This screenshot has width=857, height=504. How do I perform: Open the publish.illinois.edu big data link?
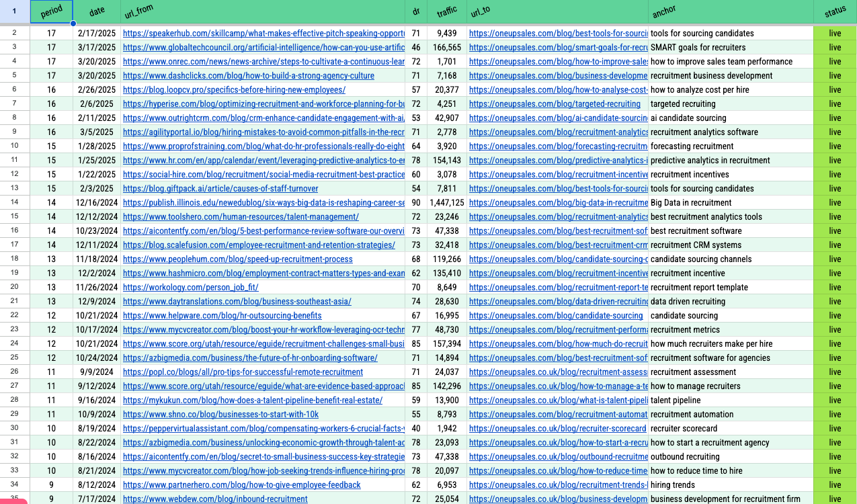263,202
